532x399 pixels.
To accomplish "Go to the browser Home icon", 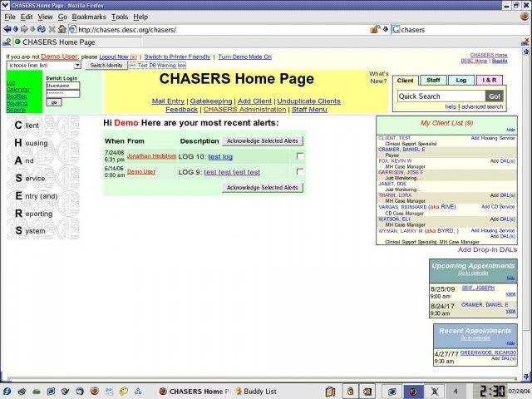I will point(62,30).
